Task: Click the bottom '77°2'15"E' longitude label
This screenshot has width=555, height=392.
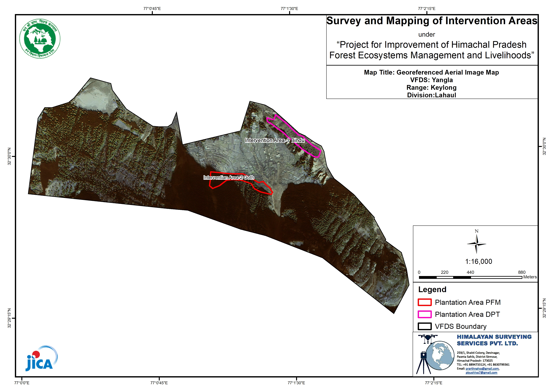Action: (434, 383)
